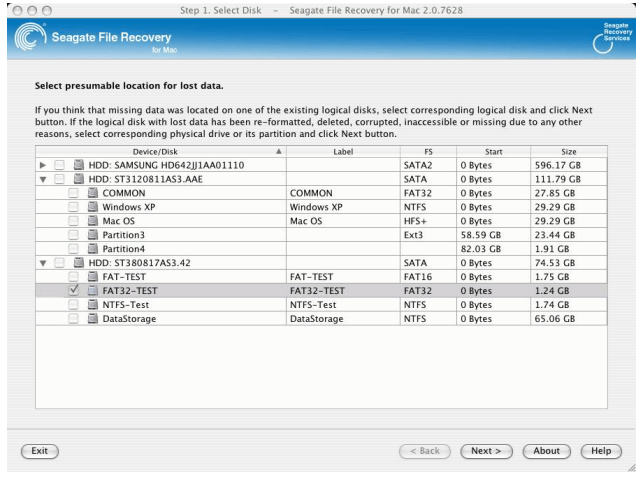Viewport: 642px width, 478px height.
Task: Check the COMMON partition checkbox
Action: 73,193
